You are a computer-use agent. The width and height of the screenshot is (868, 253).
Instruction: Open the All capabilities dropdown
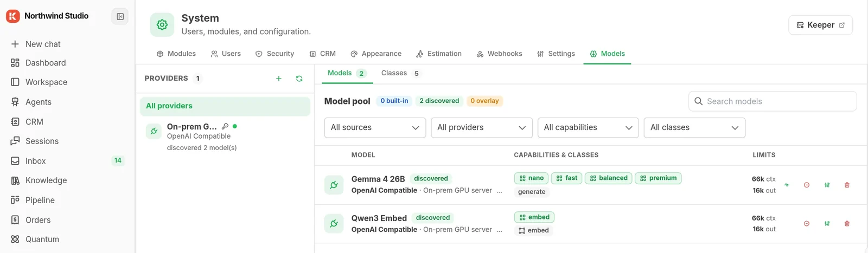click(x=588, y=128)
